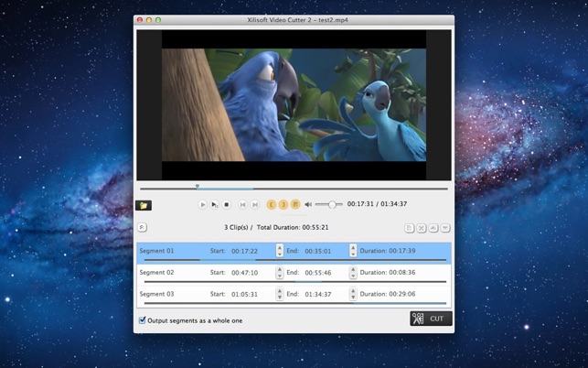Click the playhead marker on the timeline
588x368 pixels.
pyautogui.click(x=197, y=187)
